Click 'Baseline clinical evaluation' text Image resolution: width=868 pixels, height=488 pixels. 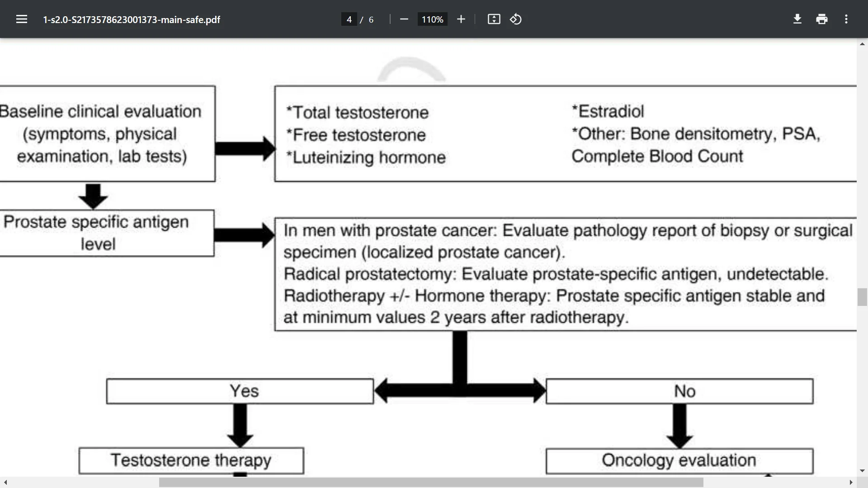pyautogui.click(x=100, y=112)
